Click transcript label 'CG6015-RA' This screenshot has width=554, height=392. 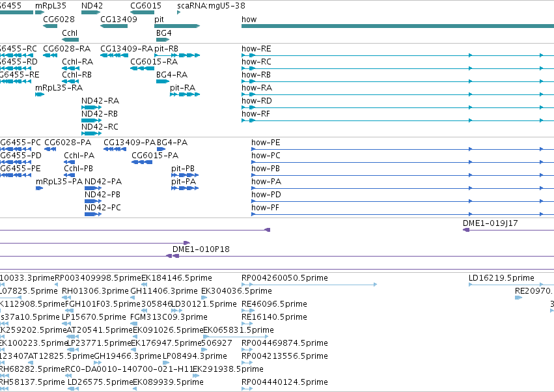(x=154, y=62)
